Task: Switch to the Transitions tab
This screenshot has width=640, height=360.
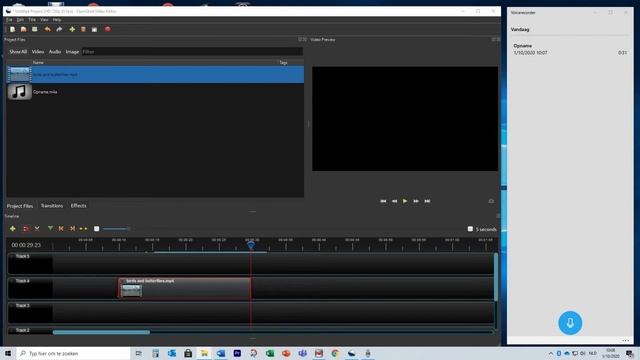Action: tap(52, 206)
